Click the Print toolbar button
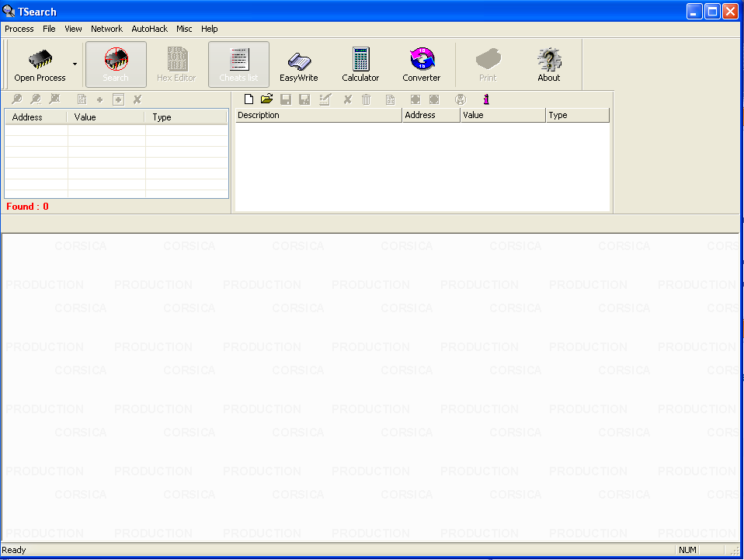 click(x=488, y=64)
